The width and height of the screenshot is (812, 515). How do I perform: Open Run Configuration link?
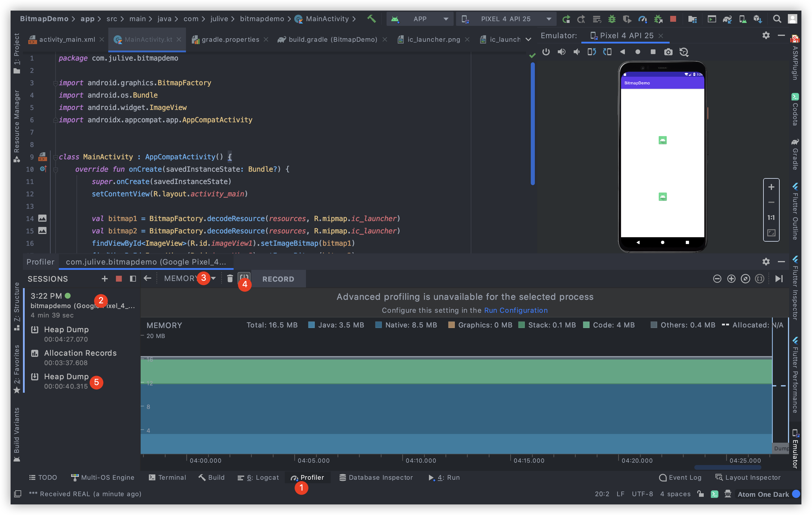coord(516,310)
